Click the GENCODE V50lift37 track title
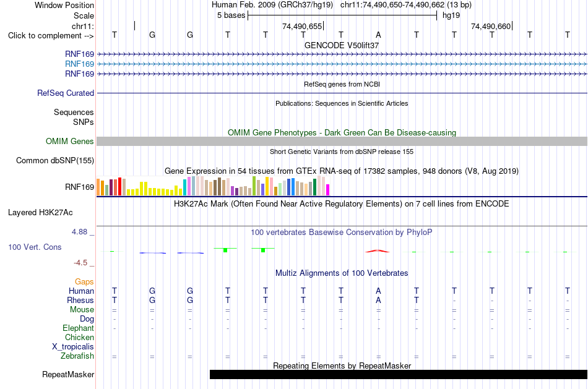 coord(342,45)
